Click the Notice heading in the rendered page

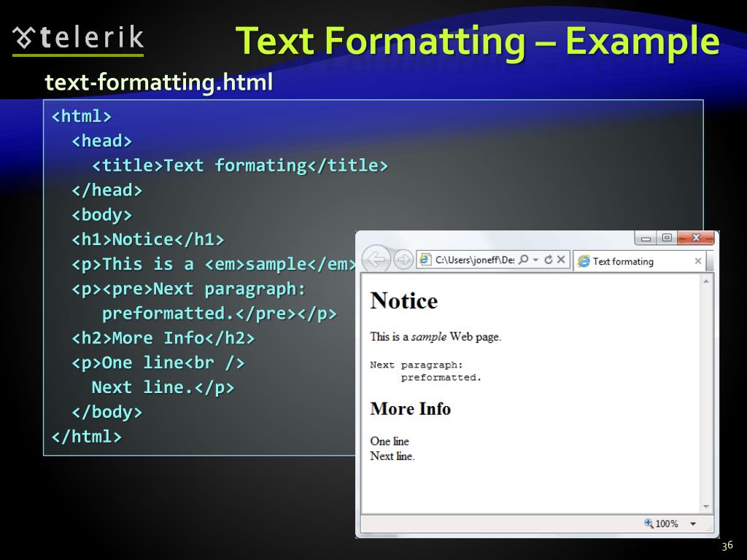pos(403,300)
